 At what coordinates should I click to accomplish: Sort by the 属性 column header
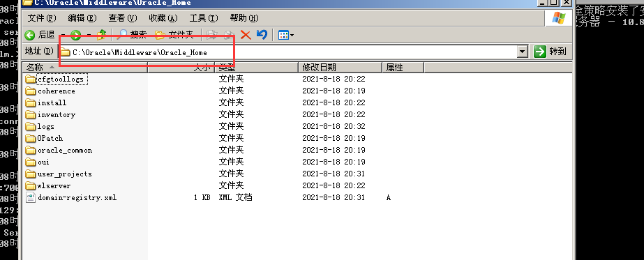[x=403, y=67]
